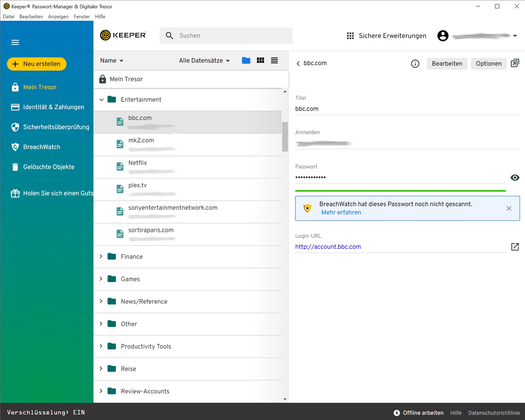This screenshot has height=420, width=525.
Task: Open the hamburger navigation menu
Action: 15,42
